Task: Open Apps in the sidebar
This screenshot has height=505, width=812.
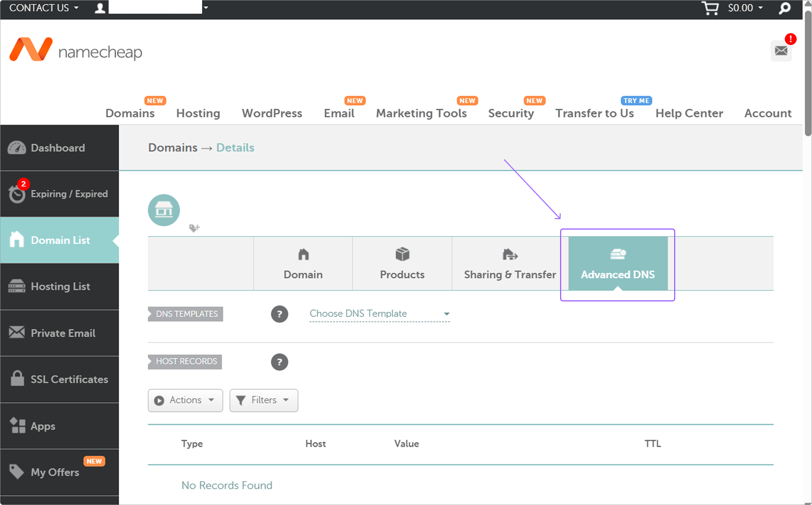Action: pyautogui.click(x=60, y=426)
